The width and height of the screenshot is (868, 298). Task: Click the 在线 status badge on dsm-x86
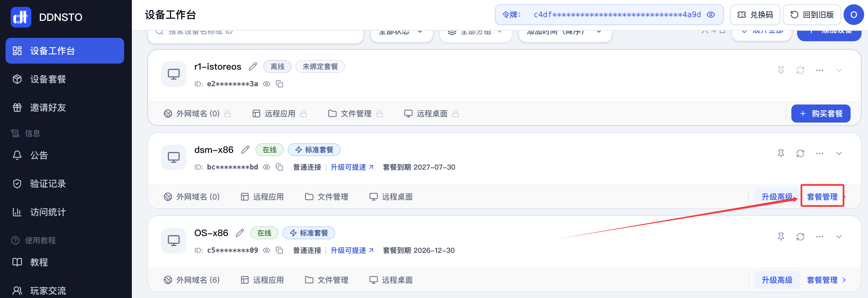[x=270, y=149]
